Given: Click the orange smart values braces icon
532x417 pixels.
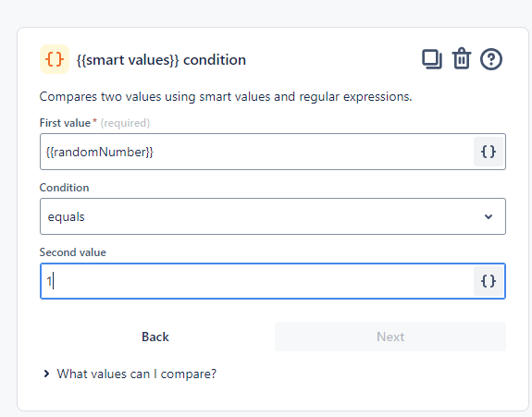Looking at the screenshot, I should 55,59.
